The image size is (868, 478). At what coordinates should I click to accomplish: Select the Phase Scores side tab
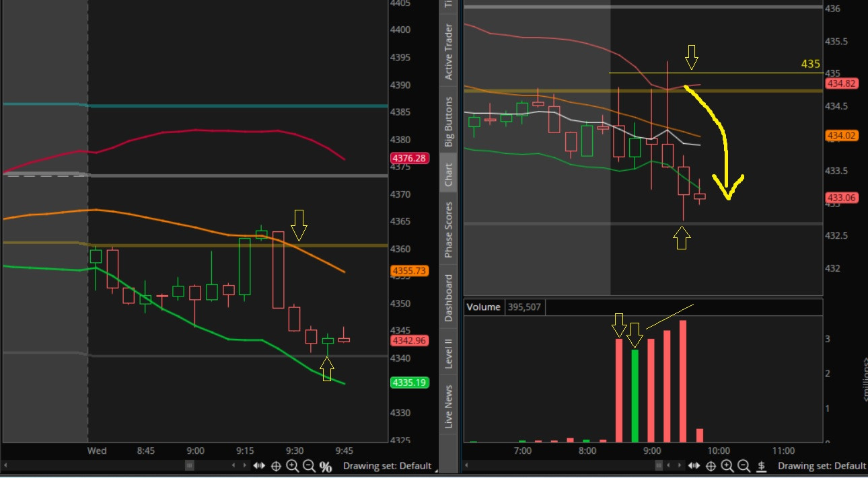[x=448, y=229]
